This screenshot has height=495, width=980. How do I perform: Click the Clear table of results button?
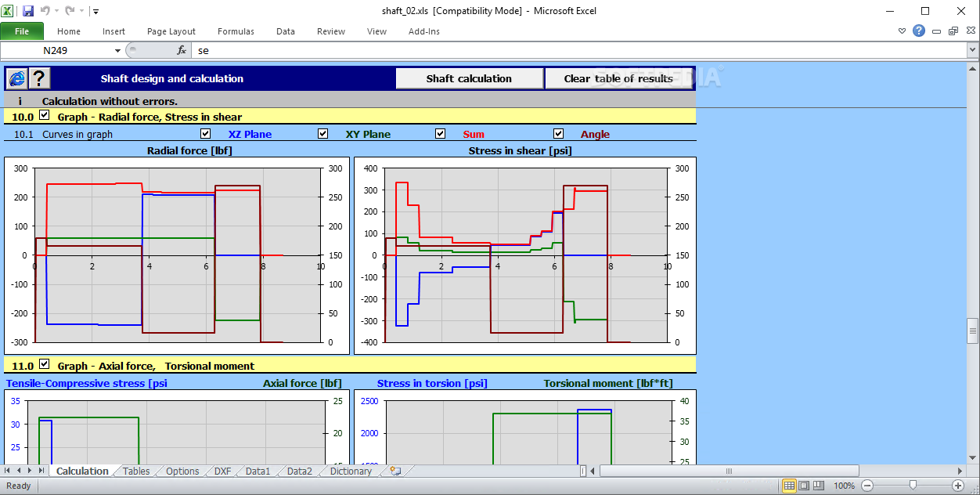pos(618,78)
